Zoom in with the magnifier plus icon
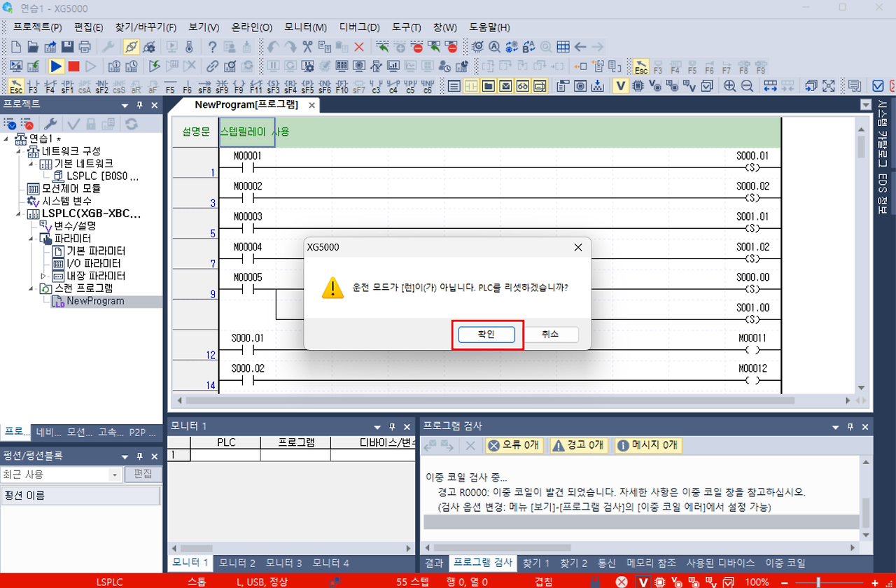Screen dimensions: 896x588 (x=729, y=85)
